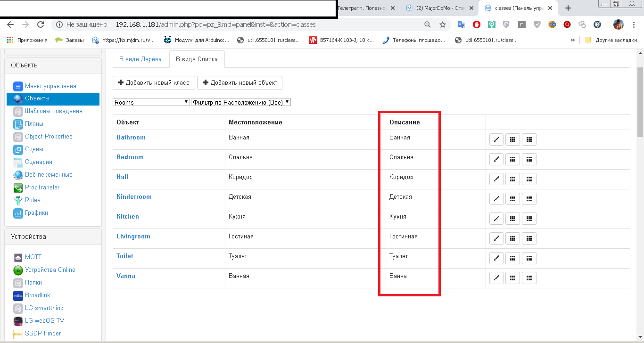
Task: Open the Kinderroom object link
Action: pos(134,197)
